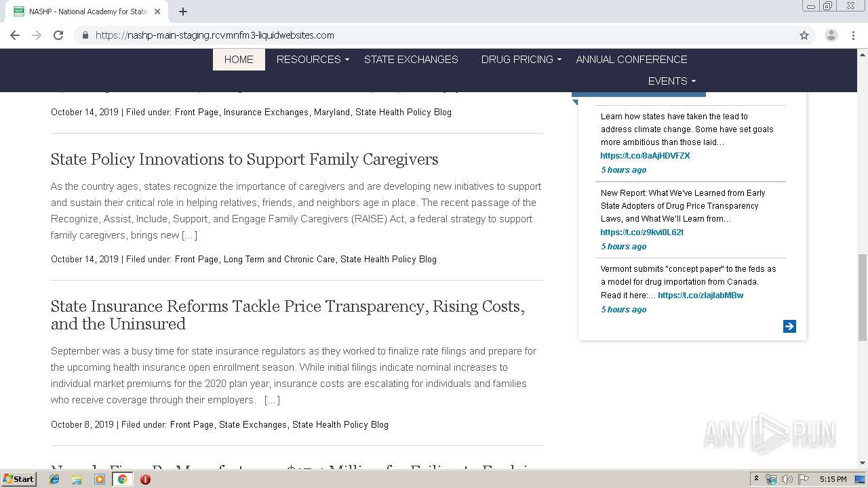Click State Health Policy Blog tag in caregivers post
The height and width of the screenshot is (488, 868).
[389, 260]
